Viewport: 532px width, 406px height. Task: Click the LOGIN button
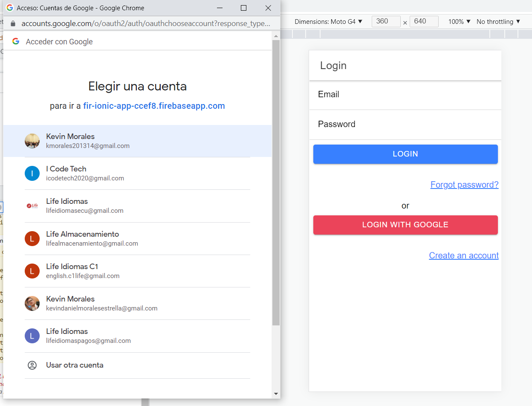[405, 154]
